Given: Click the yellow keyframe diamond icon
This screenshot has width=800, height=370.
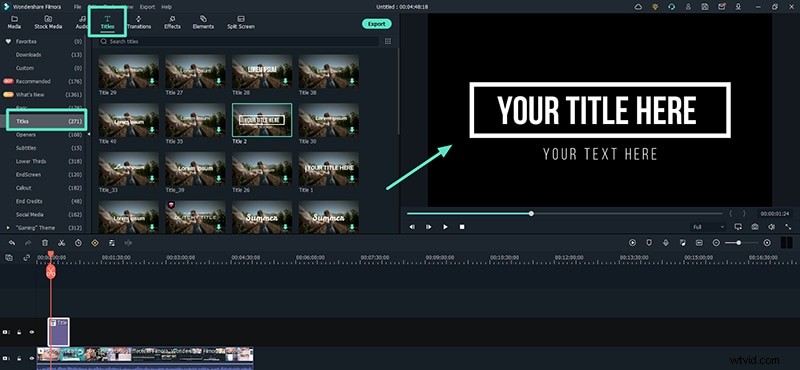Looking at the screenshot, I should [94, 243].
